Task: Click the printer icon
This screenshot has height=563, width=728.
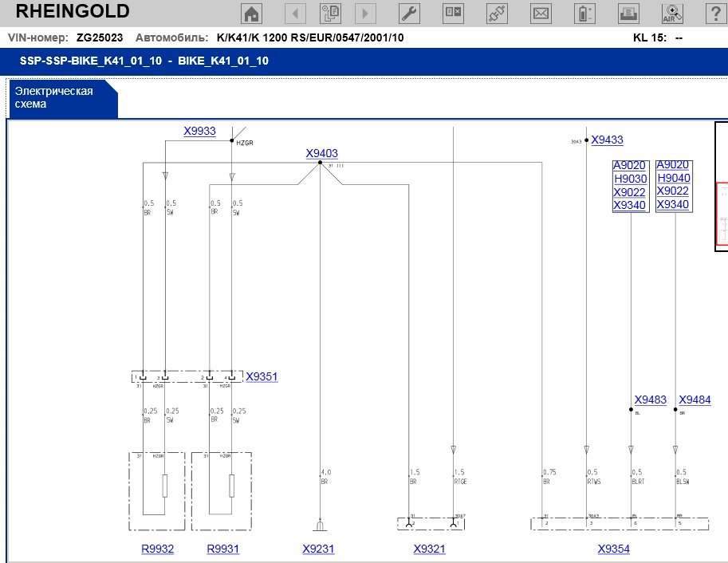Action: coord(629,13)
